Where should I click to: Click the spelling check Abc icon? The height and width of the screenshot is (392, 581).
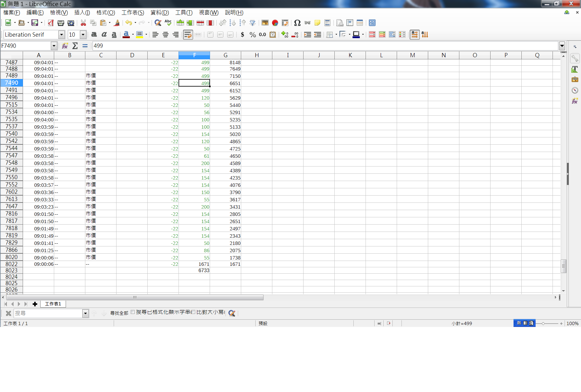tap(168, 23)
